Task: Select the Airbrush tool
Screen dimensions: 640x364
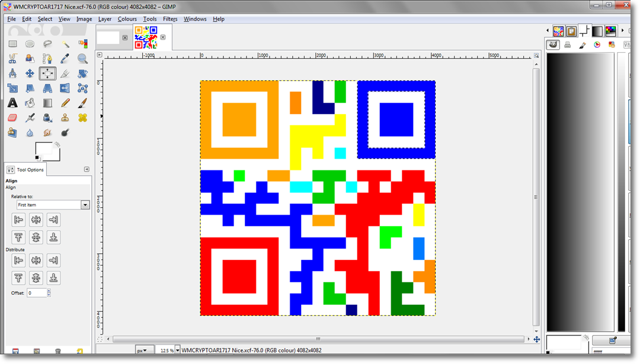Action: coord(30,118)
